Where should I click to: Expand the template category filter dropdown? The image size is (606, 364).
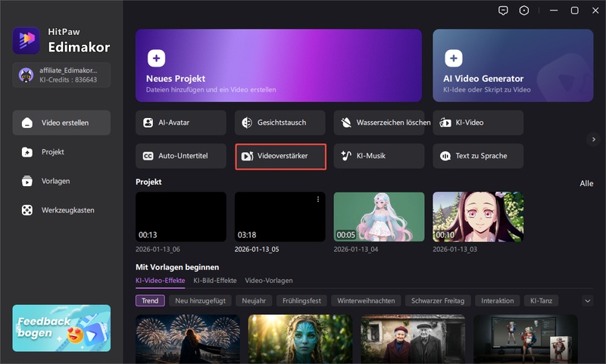tap(587, 300)
